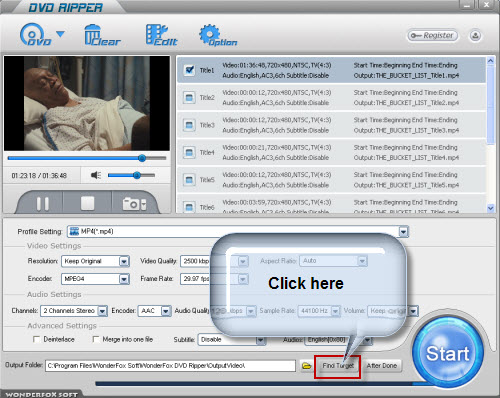Check the Title5 checkbox
The image size is (500, 398).
(x=189, y=180)
